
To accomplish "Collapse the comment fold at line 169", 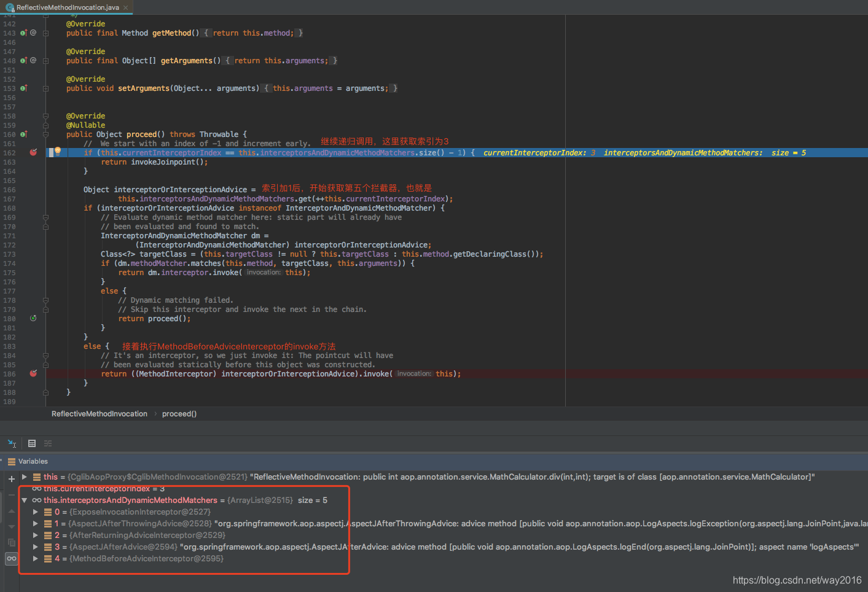I will [46, 217].
